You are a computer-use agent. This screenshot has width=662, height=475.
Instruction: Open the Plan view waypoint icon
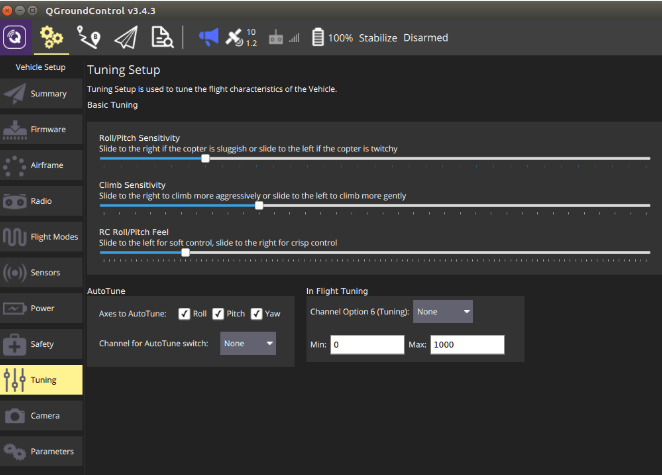click(89, 38)
